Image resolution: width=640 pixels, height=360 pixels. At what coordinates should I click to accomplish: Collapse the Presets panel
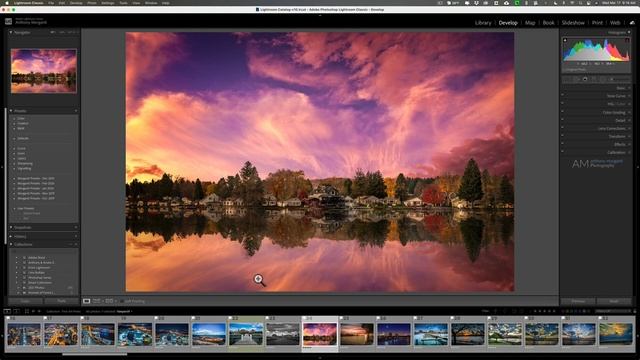coord(11,111)
